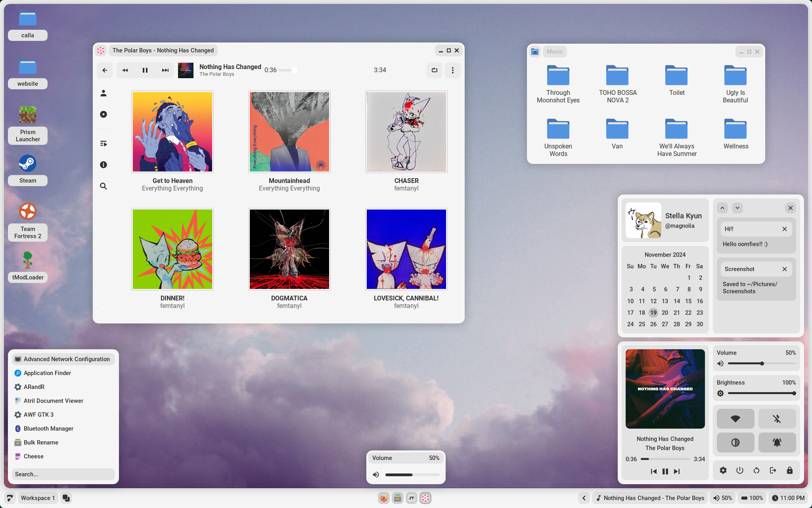Toggle the Wi-Fi quick setting button
The height and width of the screenshot is (508, 812).
pos(735,419)
